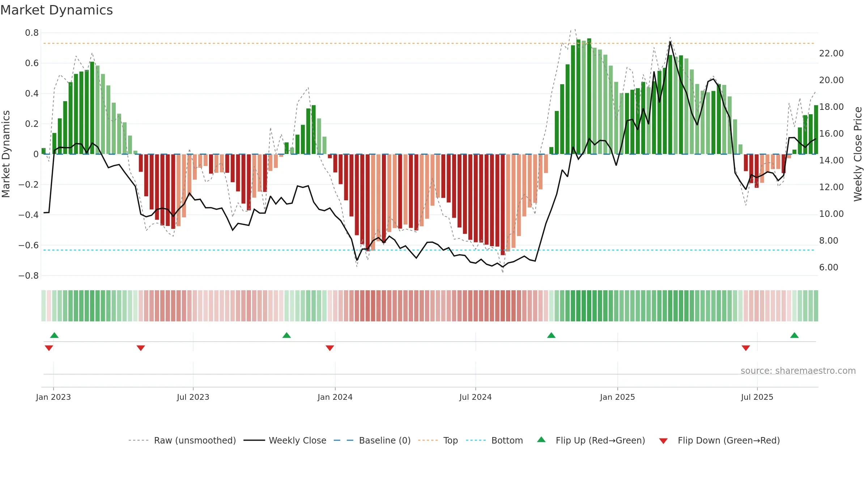The width and height of the screenshot is (868, 488).
Task: Click the 12.00 price axis label
Action: click(x=831, y=187)
